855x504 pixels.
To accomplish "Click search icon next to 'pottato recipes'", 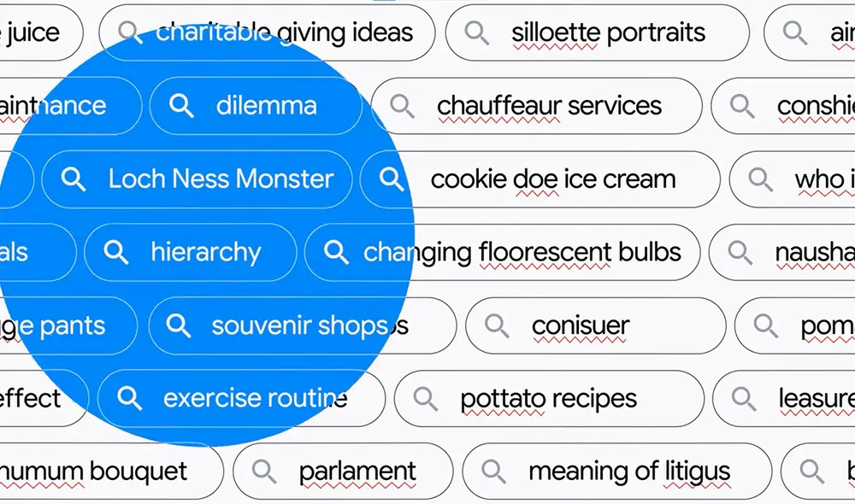I will click(425, 398).
